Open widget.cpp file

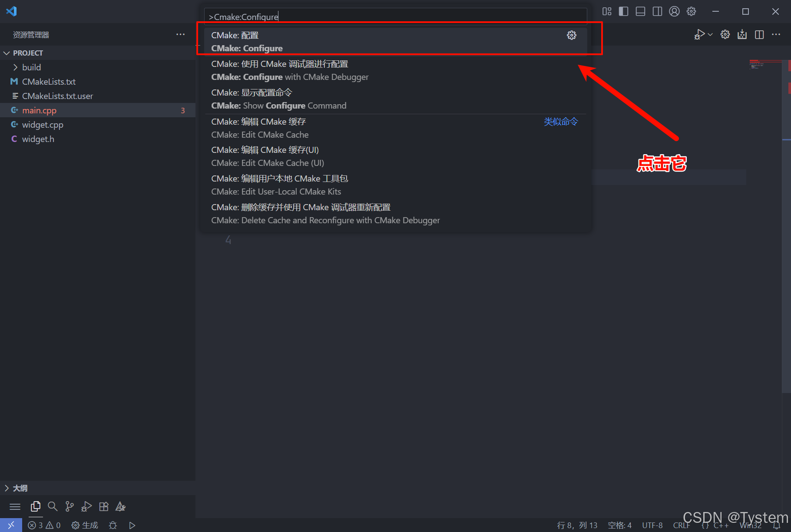[98, 125]
